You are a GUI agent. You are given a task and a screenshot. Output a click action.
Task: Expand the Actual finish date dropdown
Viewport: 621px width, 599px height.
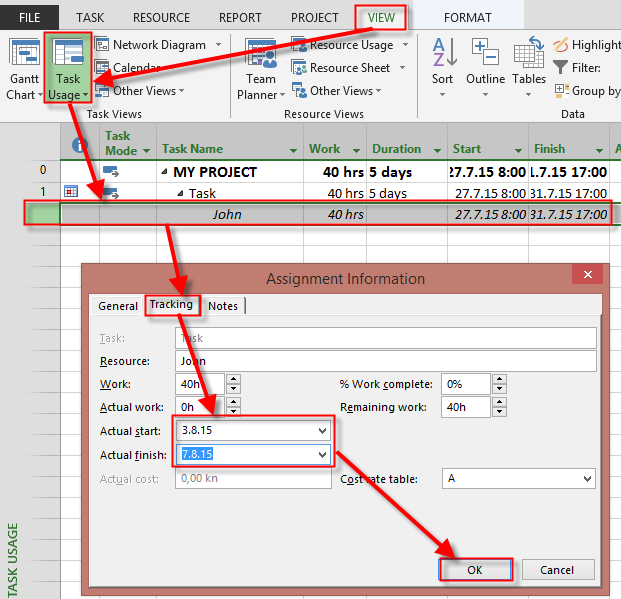click(321, 455)
